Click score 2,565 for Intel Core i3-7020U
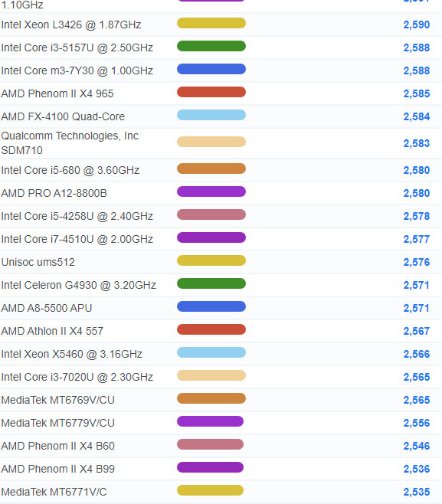The image size is (442, 504). (x=417, y=378)
